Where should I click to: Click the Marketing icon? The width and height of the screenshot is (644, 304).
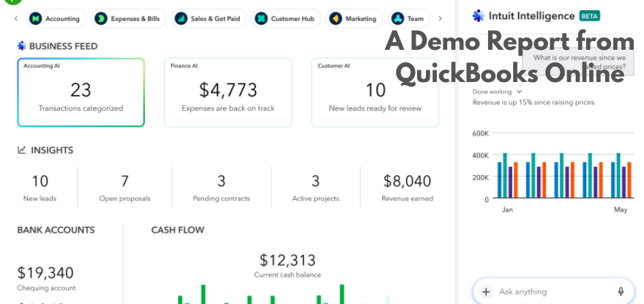[x=336, y=18]
